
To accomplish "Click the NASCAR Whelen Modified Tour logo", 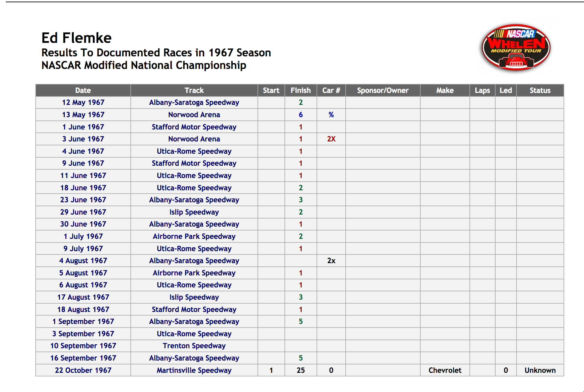I will [x=516, y=48].
